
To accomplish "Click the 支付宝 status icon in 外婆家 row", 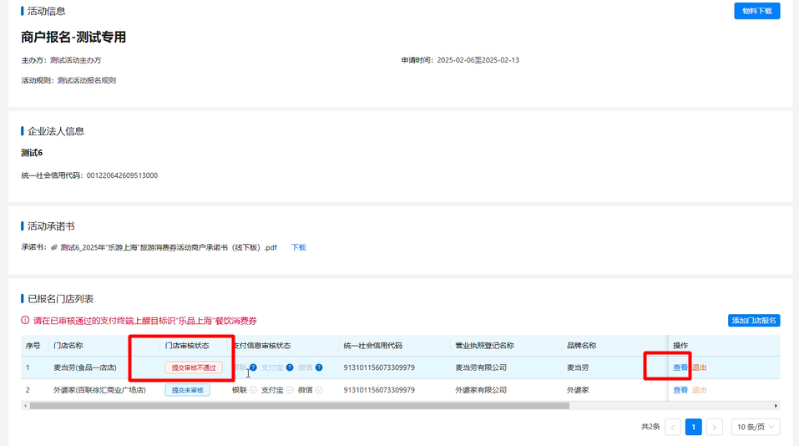I will click(288, 390).
